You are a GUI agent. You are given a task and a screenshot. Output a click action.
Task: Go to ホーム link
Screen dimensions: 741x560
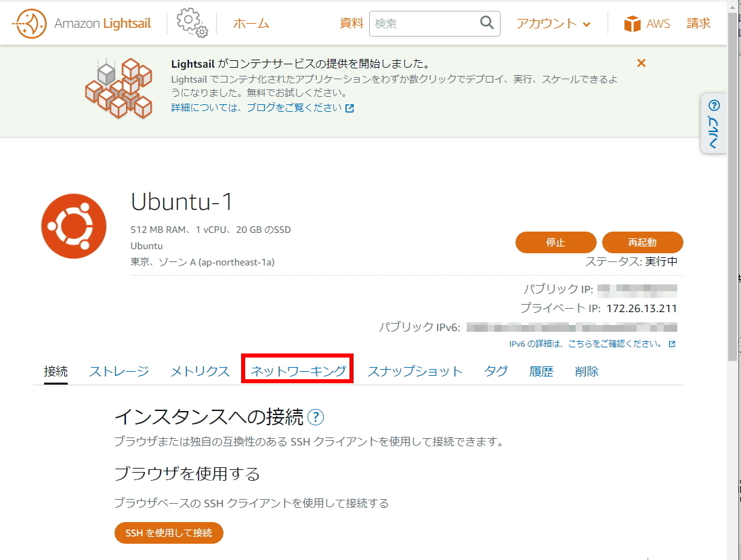[x=251, y=23]
